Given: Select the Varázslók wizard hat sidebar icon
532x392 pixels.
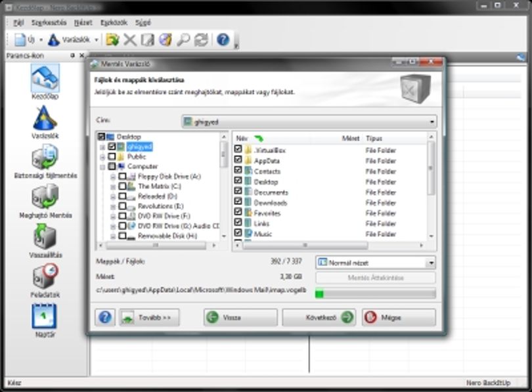Looking at the screenshot, I should click(x=45, y=118).
